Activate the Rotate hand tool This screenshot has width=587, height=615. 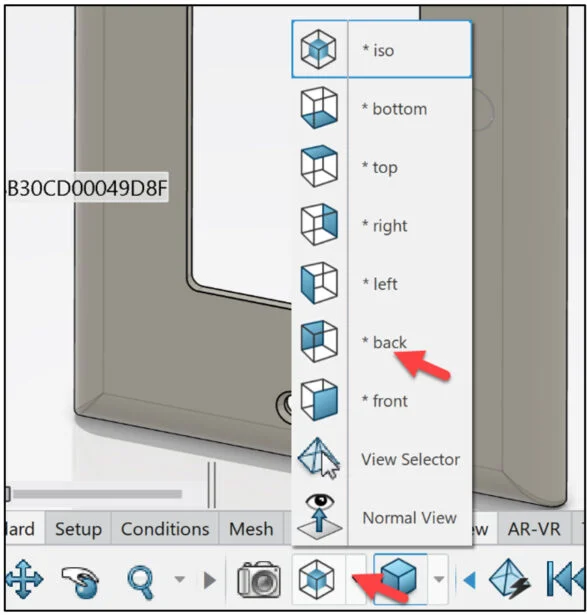pyautogui.click(x=81, y=580)
